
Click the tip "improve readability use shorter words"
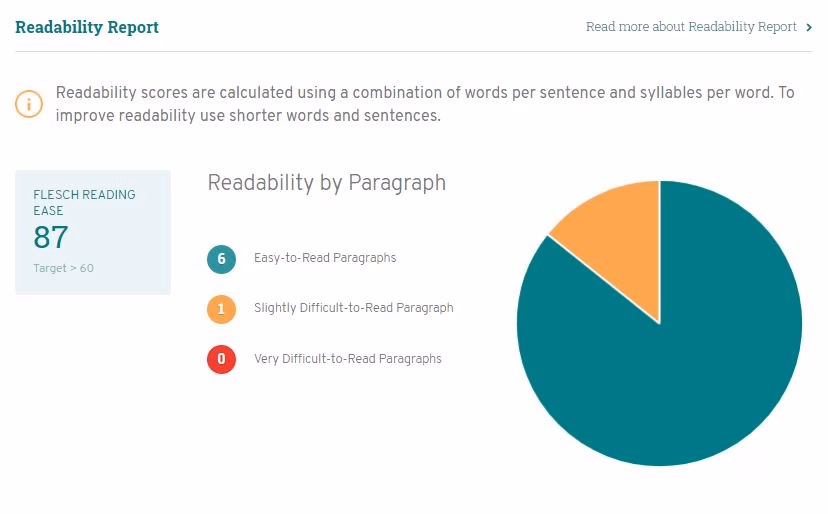[x=248, y=115]
